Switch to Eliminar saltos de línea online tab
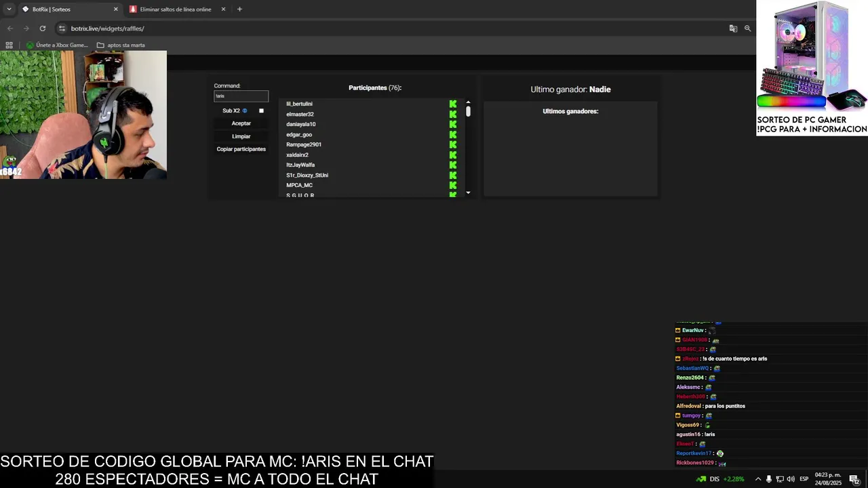 [176, 9]
